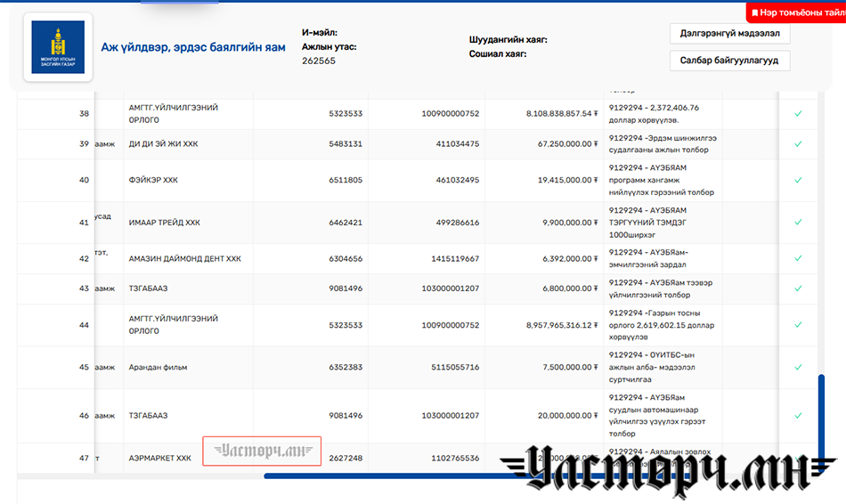Click the green checkmark in row 43
846x504 pixels.
pos(798,289)
